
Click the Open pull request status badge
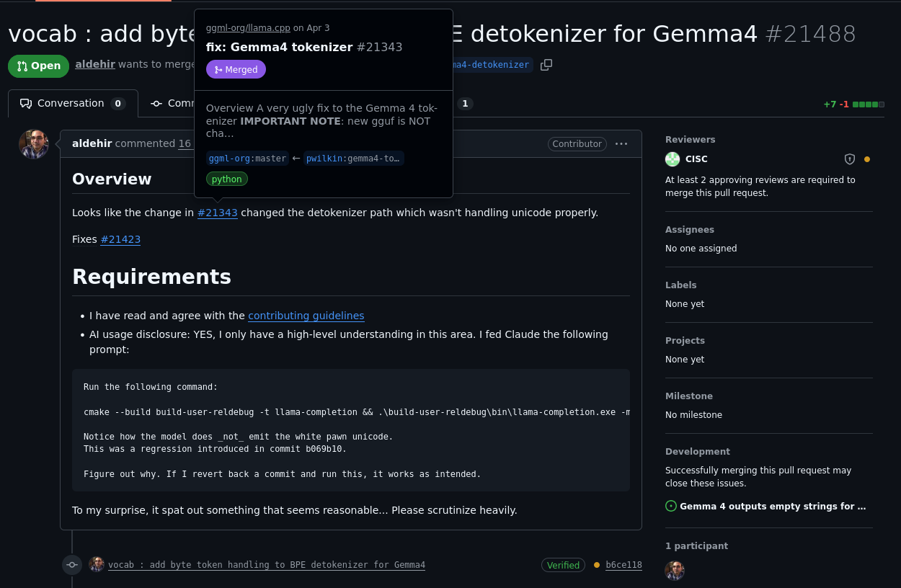point(39,66)
